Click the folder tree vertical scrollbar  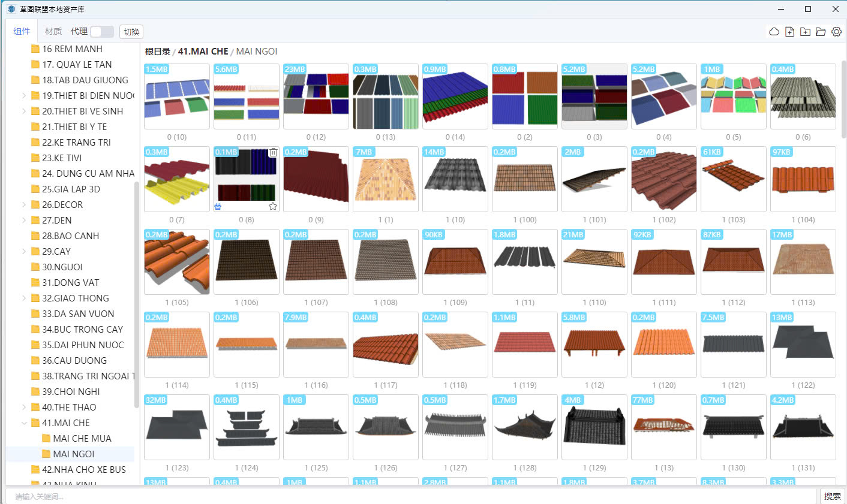(137, 294)
